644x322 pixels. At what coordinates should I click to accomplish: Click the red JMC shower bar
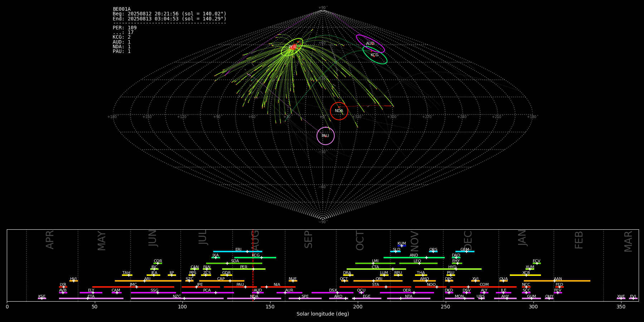point(133,287)
